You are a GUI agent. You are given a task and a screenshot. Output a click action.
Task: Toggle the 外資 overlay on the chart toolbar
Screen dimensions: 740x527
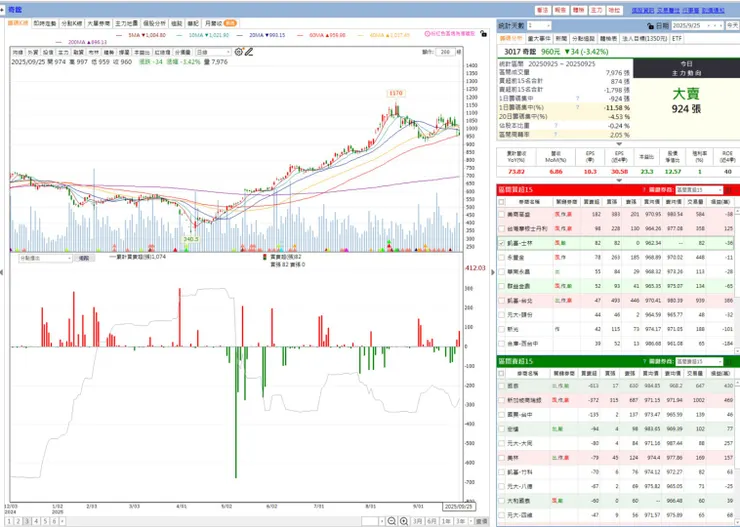(32, 52)
